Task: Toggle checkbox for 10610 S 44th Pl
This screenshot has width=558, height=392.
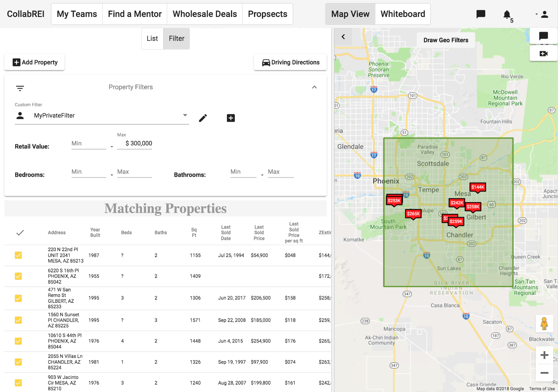Action: (18, 341)
